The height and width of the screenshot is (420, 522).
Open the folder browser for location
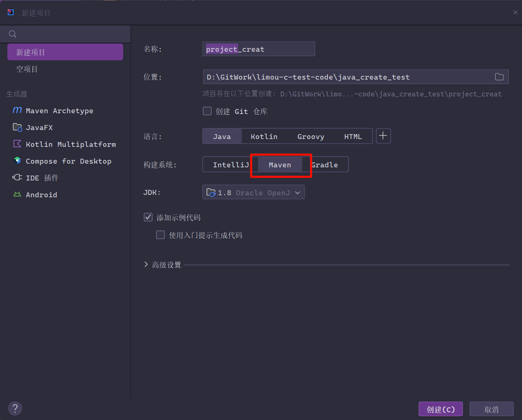499,77
